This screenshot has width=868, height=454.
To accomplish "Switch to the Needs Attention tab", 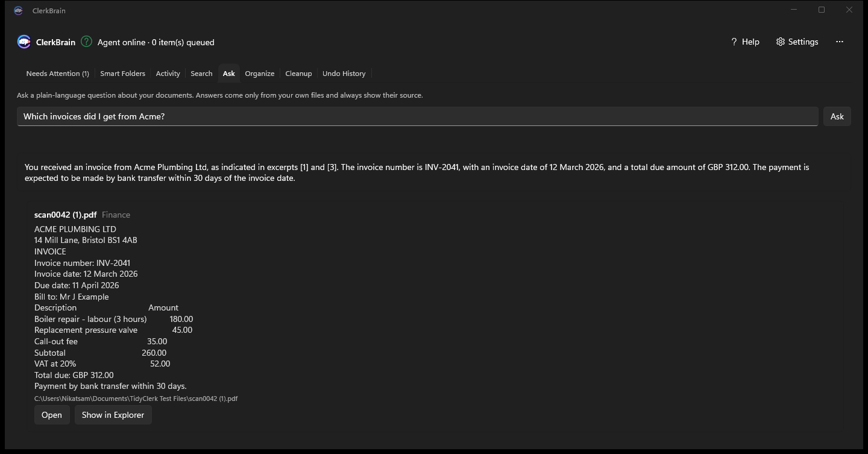I will click(x=57, y=74).
